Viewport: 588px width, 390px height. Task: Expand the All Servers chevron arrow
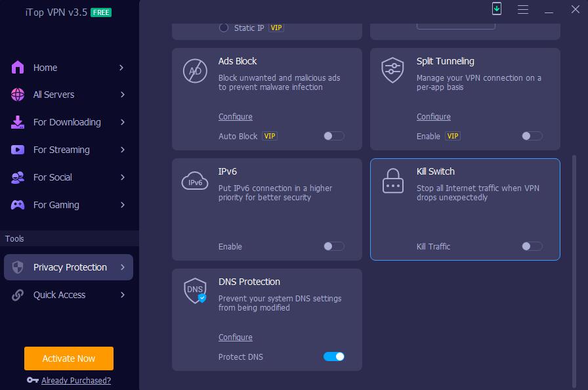click(x=123, y=95)
